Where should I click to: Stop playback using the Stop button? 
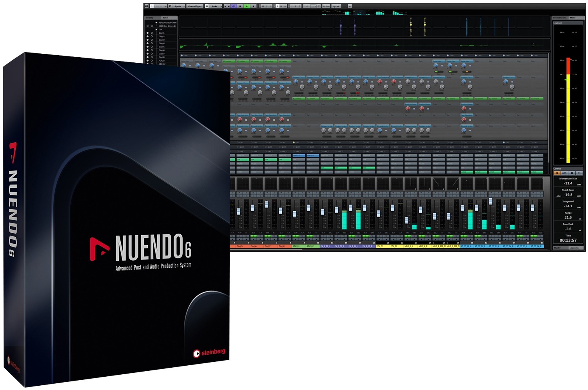click(x=240, y=6)
